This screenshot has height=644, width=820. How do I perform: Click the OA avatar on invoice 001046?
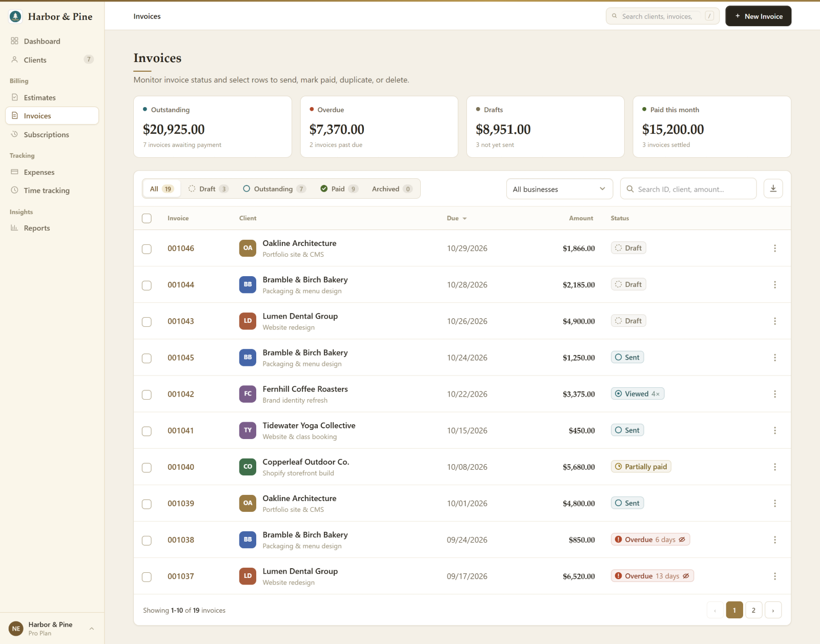[x=248, y=248]
